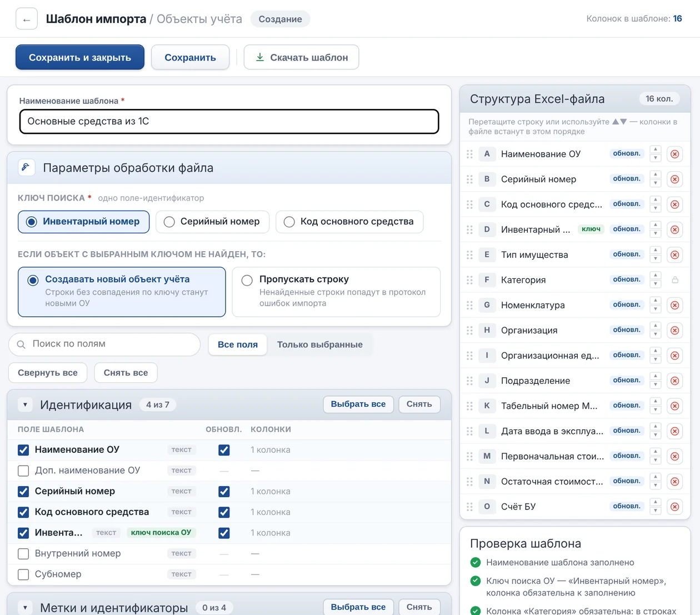Image resolution: width=700 pixels, height=615 pixels.
Task: Download the template with Скачать шаблон
Action: (x=301, y=57)
